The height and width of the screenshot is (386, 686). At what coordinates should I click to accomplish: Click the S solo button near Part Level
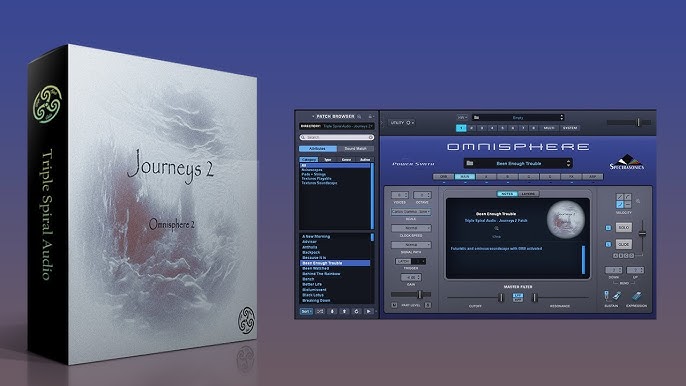click(428, 305)
